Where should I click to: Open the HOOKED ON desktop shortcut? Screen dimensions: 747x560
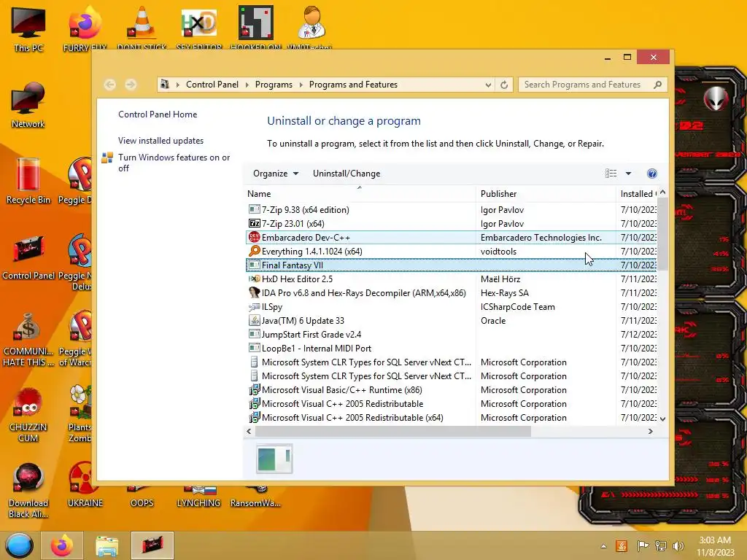click(x=256, y=28)
